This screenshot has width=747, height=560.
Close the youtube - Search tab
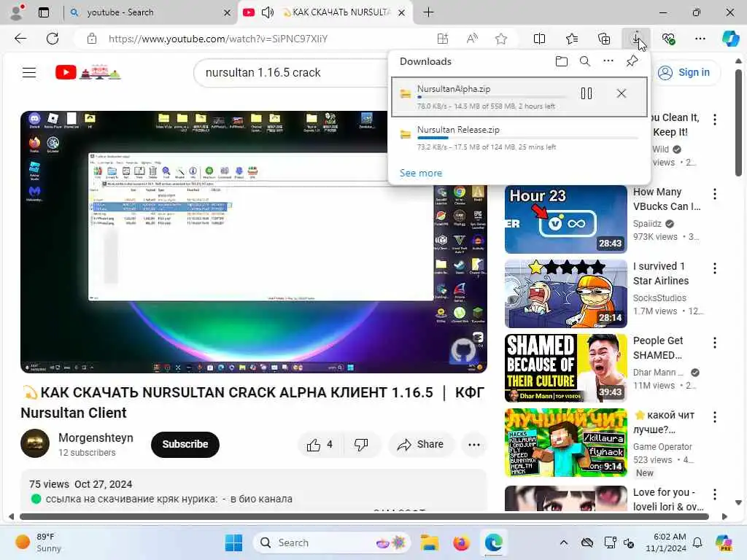228,13
